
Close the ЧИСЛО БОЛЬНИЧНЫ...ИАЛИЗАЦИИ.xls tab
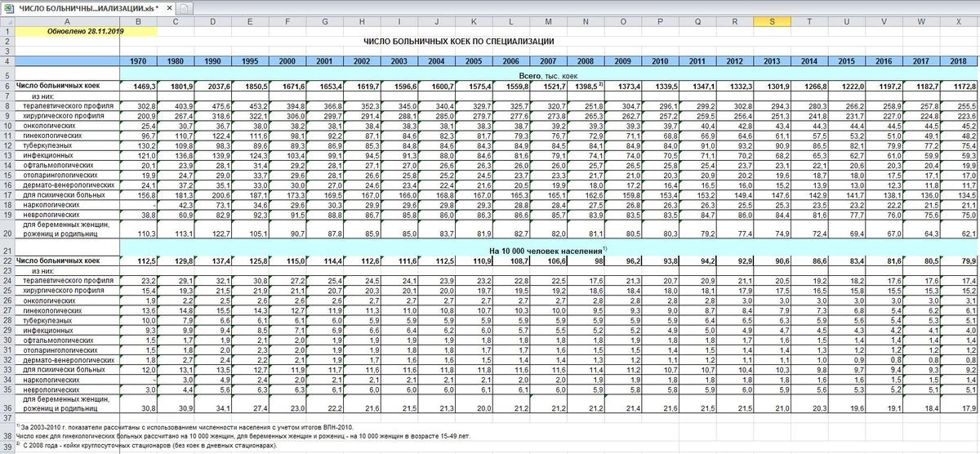click(x=169, y=8)
